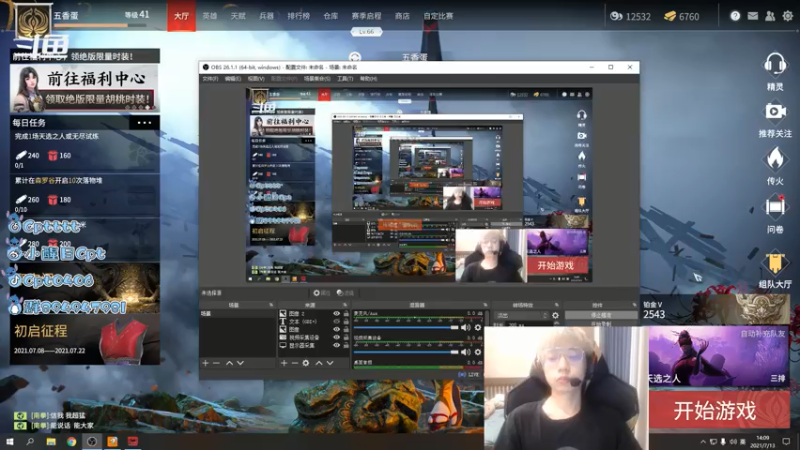Add a new source in OBS
Viewport: 800px width, 450px height.
pyautogui.click(x=284, y=363)
